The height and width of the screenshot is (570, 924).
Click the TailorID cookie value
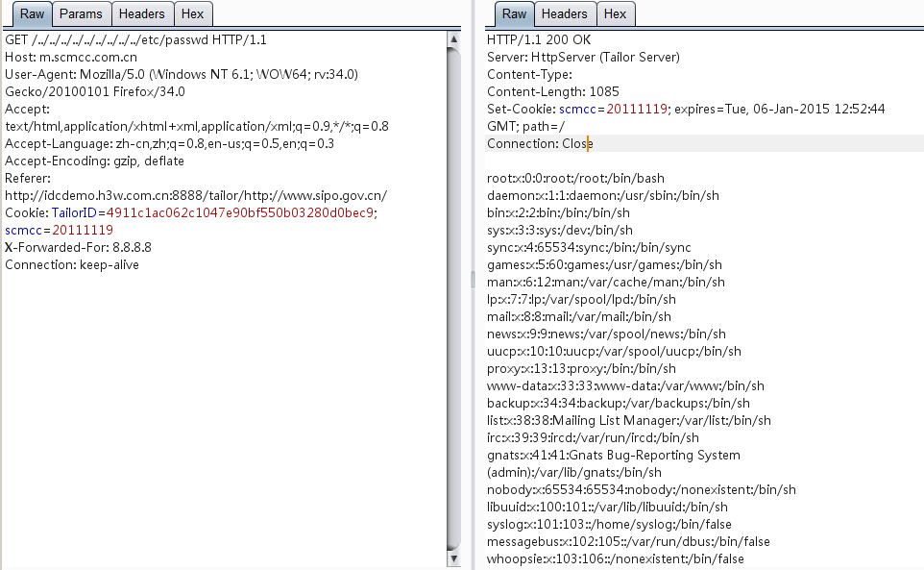[240, 212]
